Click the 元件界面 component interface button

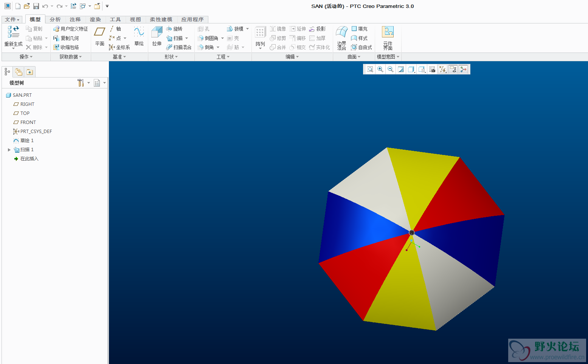pyautogui.click(x=388, y=38)
